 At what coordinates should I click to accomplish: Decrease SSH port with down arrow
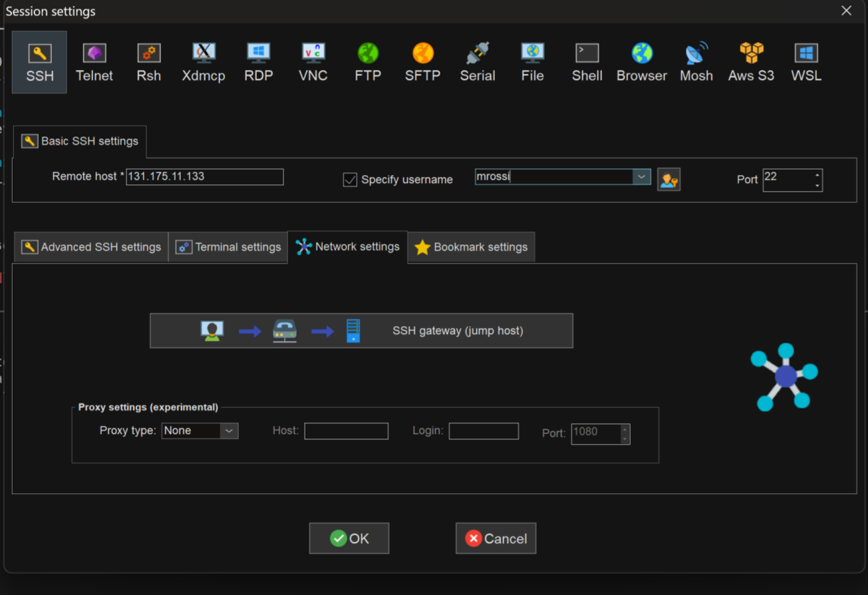[x=817, y=186]
